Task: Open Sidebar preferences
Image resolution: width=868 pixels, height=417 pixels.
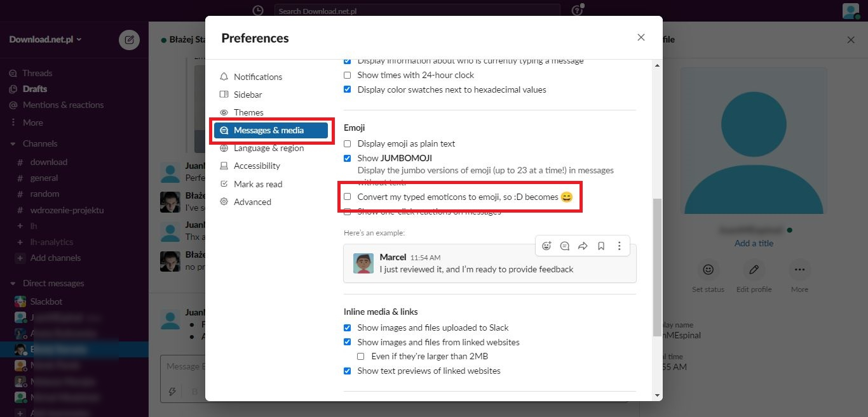Action: coord(271,95)
